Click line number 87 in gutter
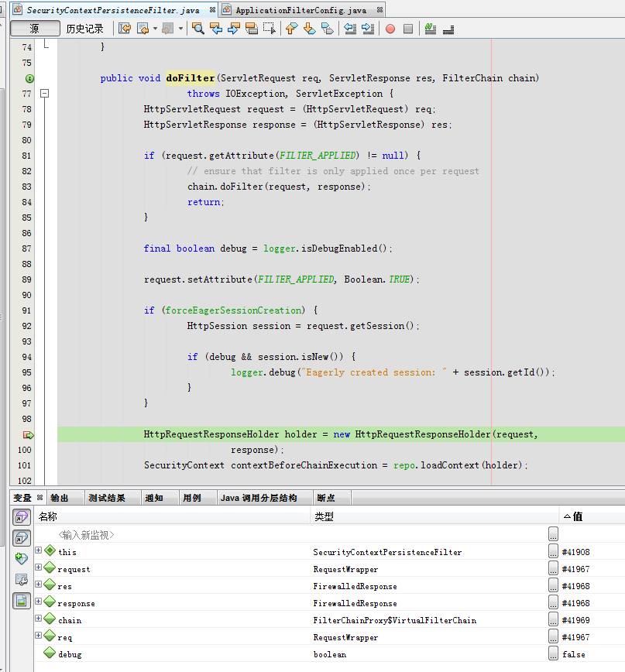The height and width of the screenshot is (672, 625). [x=26, y=249]
